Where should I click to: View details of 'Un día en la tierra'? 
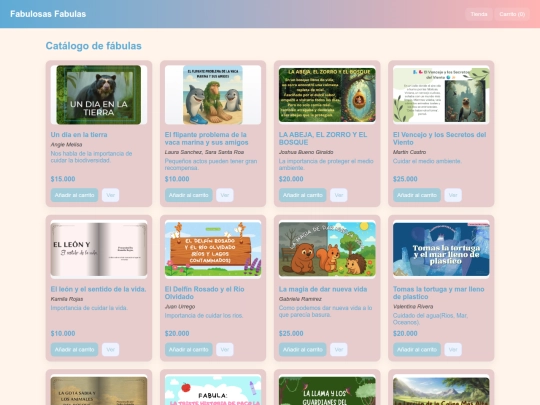point(111,195)
